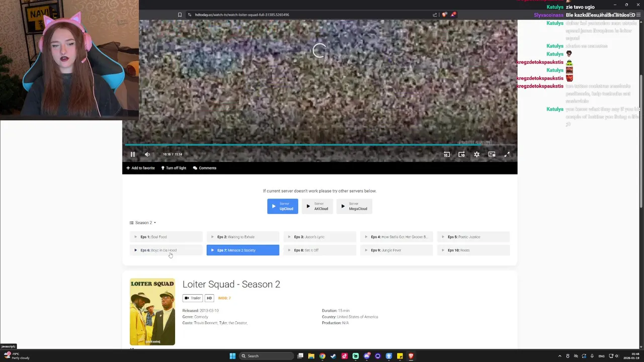Screen dimensions: 644x362
Task: Switch the ENG input language
Action: (x=601, y=356)
